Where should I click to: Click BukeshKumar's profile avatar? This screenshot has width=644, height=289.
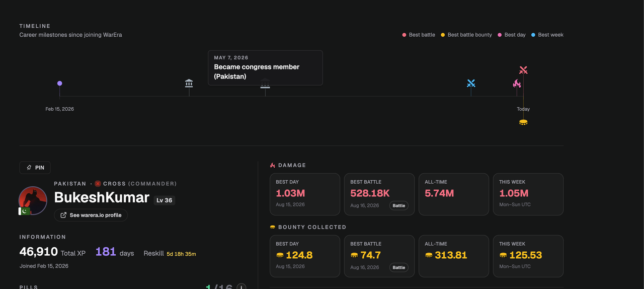coord(33,200)
